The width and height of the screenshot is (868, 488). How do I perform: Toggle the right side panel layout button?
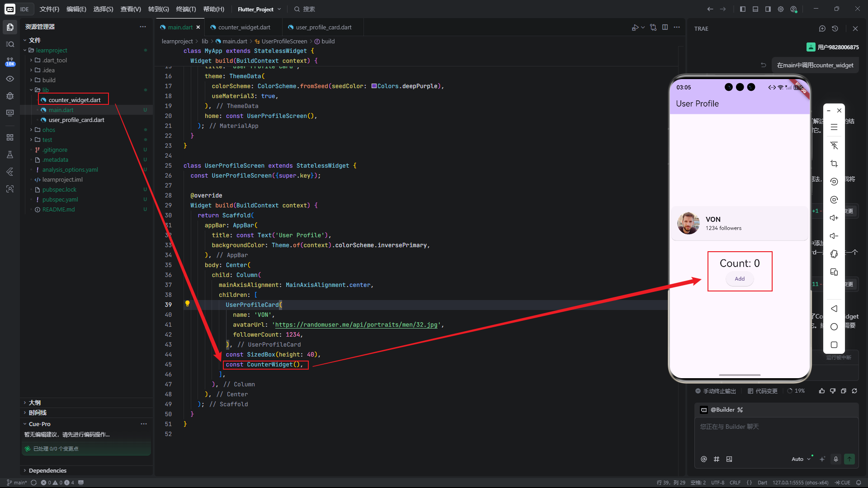768,9
